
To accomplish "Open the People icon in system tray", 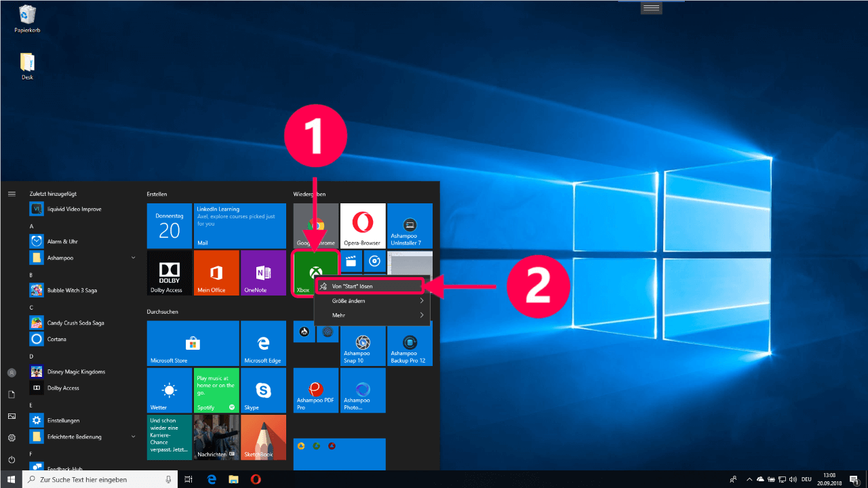I will [733, 479].
